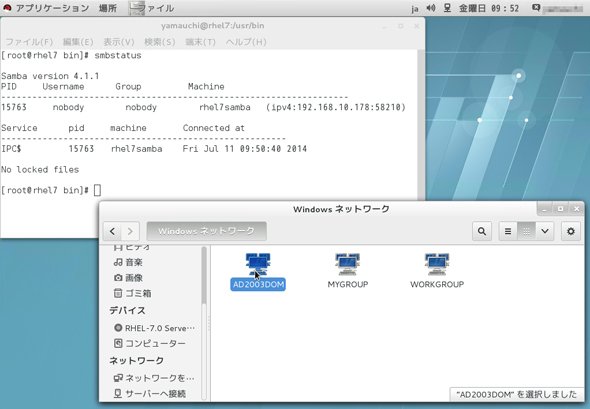
Task: Click the search magnifier icon in Files
Action: point(482,231)
